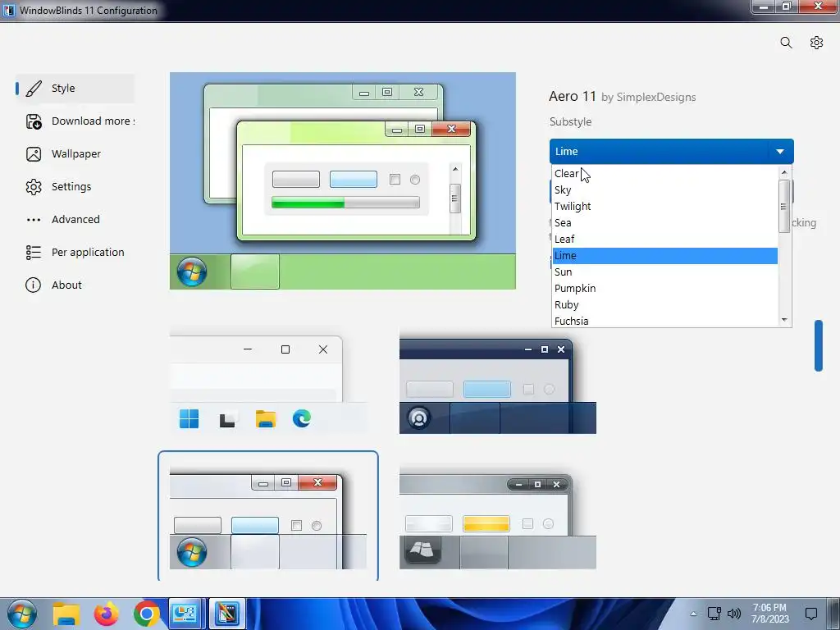Screen dimensions: 840x630
Task: Open the Advanced section
Action: 75,220
